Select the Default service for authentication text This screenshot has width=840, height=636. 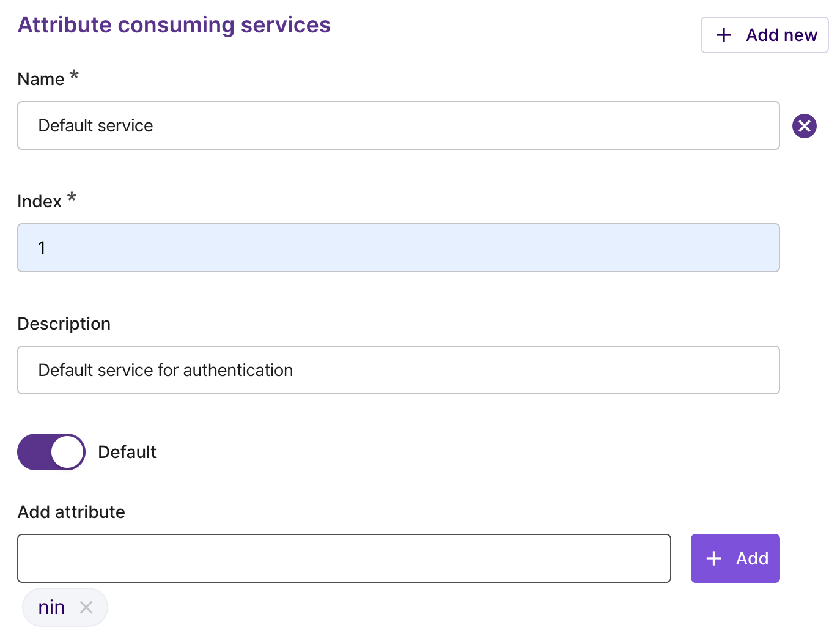(165, 369)
